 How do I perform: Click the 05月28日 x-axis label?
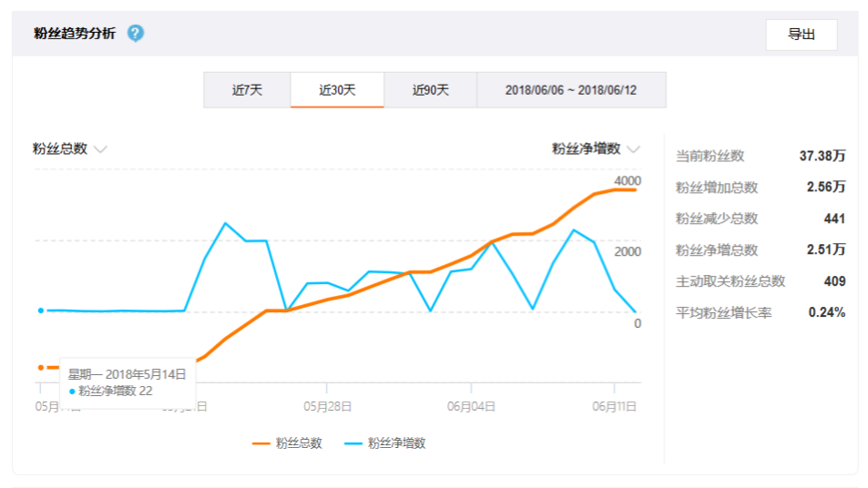point(327,407)
